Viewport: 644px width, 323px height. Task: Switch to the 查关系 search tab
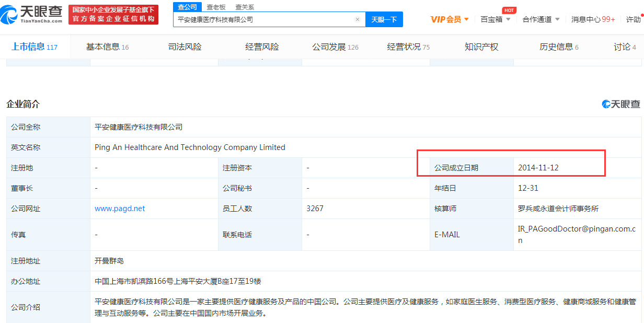point(244,7)
